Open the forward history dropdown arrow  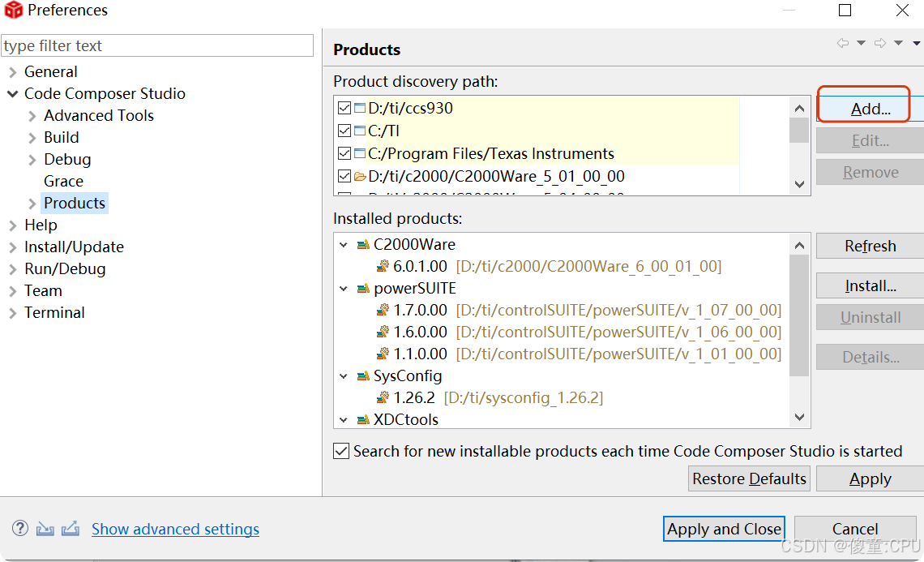[898, 43]
